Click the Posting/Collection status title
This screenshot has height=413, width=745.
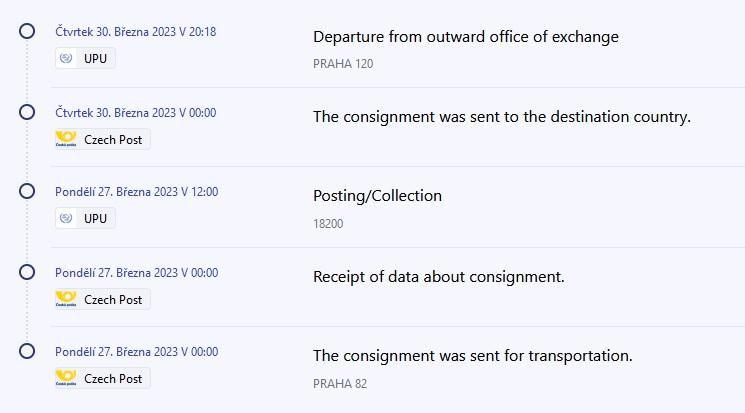[x=377, y=196]
